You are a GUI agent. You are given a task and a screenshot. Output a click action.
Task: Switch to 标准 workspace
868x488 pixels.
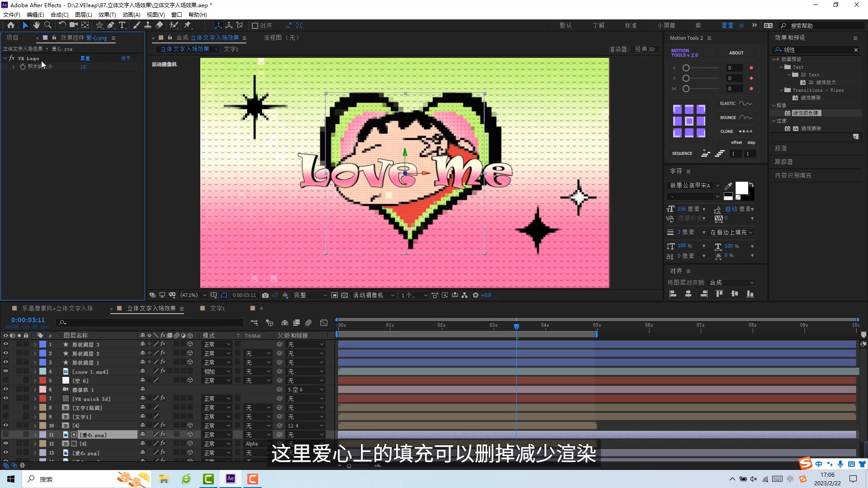click(631, 26)
